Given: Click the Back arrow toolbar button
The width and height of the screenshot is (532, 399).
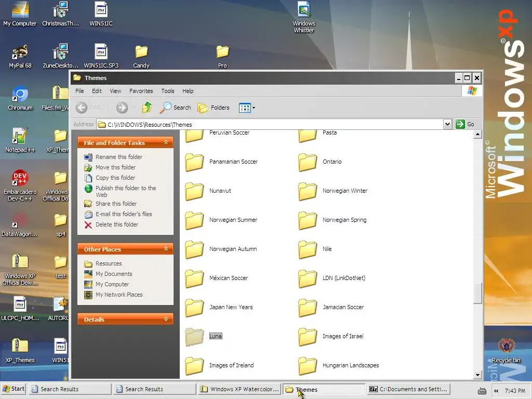Looking at the screenshot, I should point(88,108).
